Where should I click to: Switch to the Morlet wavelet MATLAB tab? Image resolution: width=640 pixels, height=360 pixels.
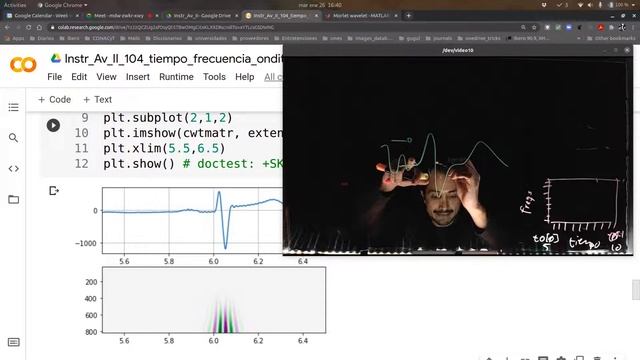pyautogui.click(x=361, y=16)
